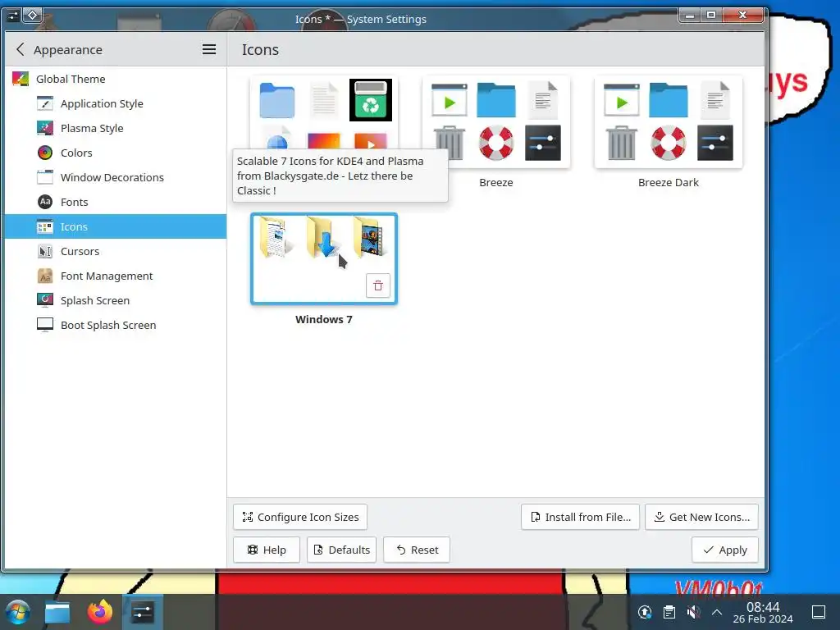The image size is (840, 630).
Task: Select the Boot Splash Screen icon
Action: coord(45,325)
